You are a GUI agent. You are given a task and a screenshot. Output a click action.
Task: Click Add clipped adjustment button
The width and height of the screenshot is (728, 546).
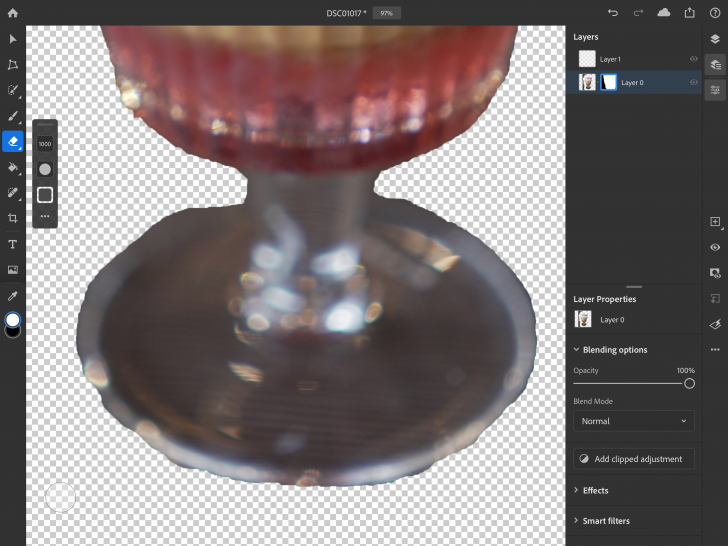click(x=634, y=459)
